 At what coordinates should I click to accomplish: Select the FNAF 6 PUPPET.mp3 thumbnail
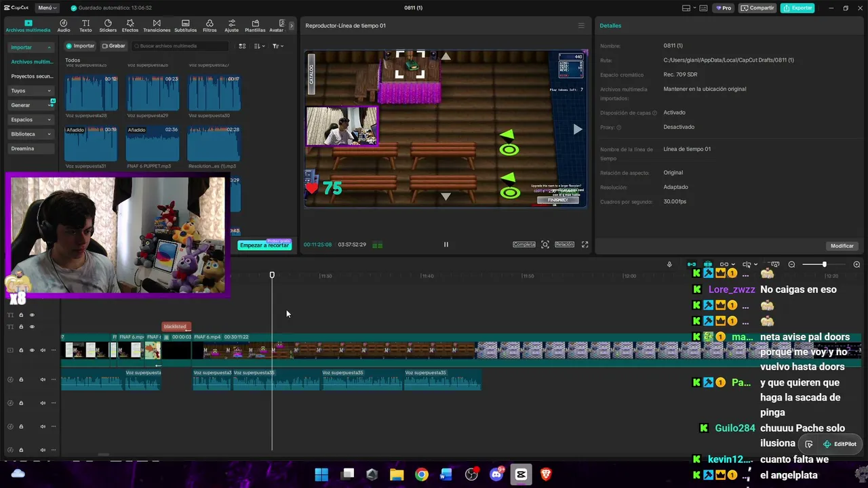[x=153, y=144]
